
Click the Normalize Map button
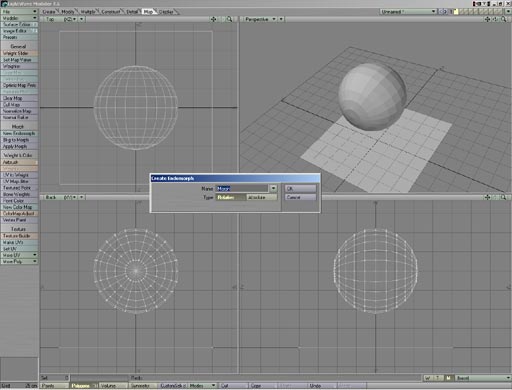pyautogui.click(x=19, y=111)
